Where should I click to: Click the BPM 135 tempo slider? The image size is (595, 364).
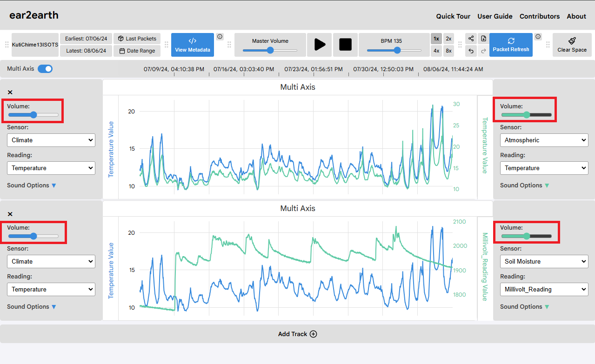pos(394,50)
